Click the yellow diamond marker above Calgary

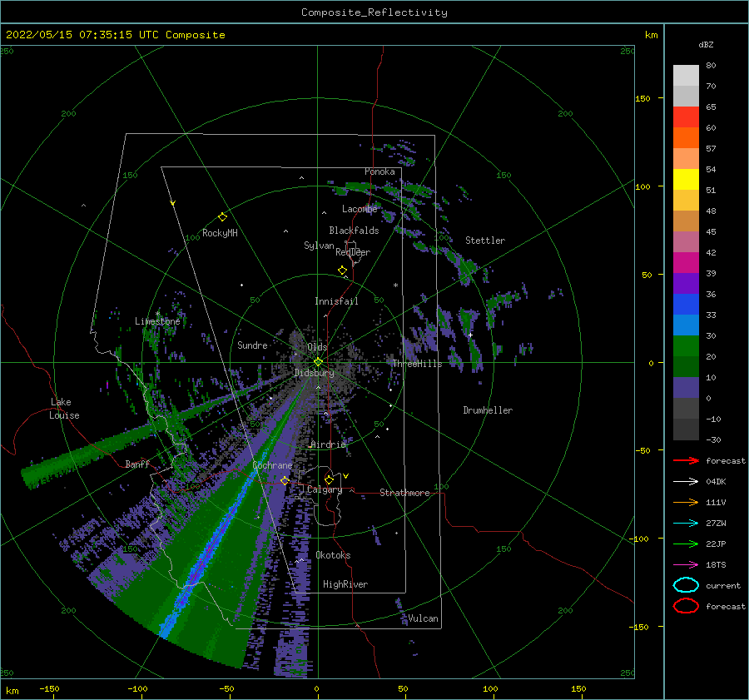coord(329,479)
